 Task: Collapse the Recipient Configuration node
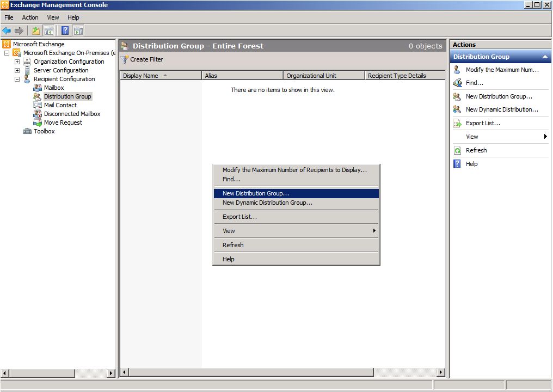click(x=17, y=79)
